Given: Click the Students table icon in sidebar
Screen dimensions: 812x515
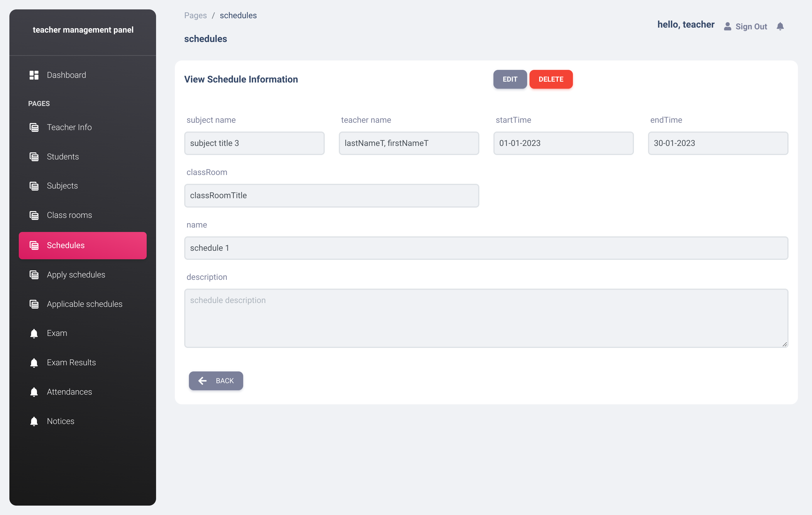Looking at the screenshot, I should click(x=34, y=156).
